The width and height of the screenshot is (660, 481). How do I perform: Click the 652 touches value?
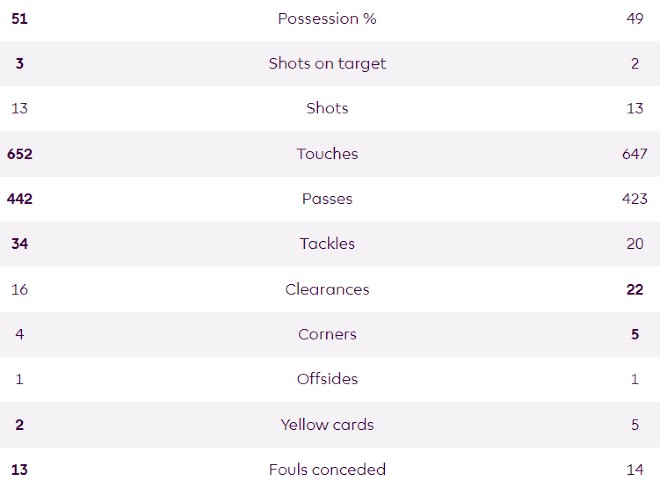(x=19, y=154)
